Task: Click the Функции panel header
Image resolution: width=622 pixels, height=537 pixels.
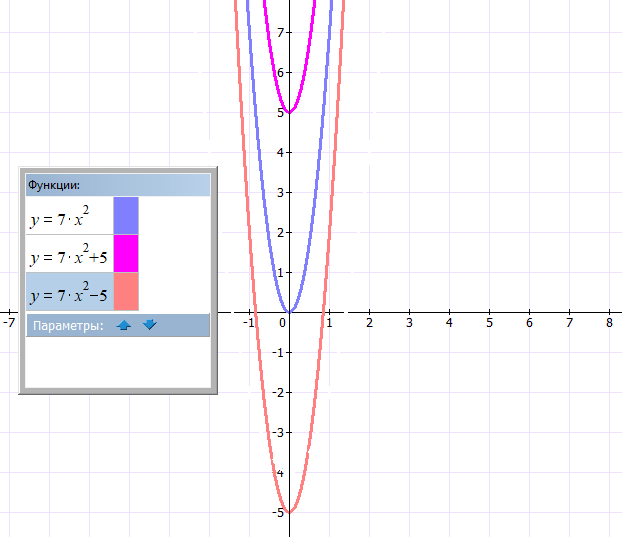Action: pyautogui.click(x=117, y=184)
